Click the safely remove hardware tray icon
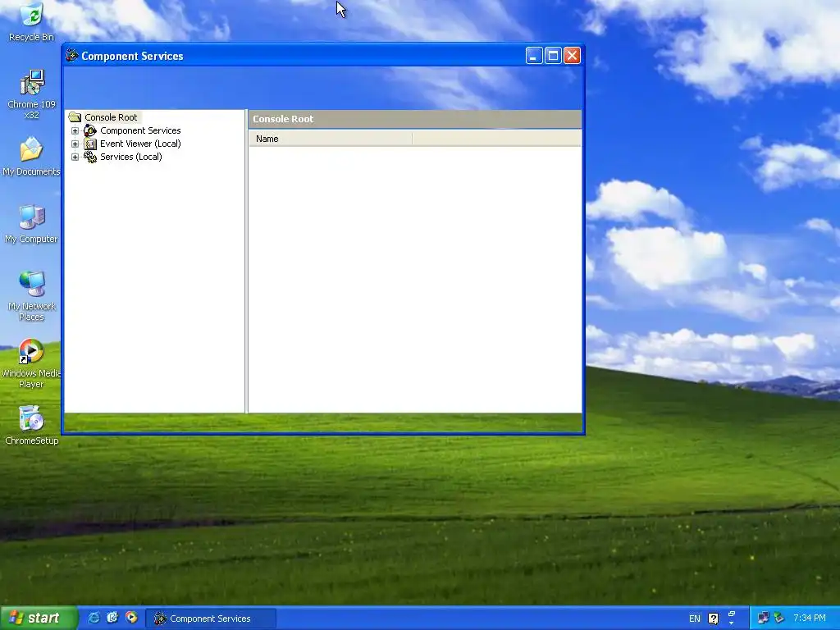Screen dimensions: 840x630 point(779,619)
